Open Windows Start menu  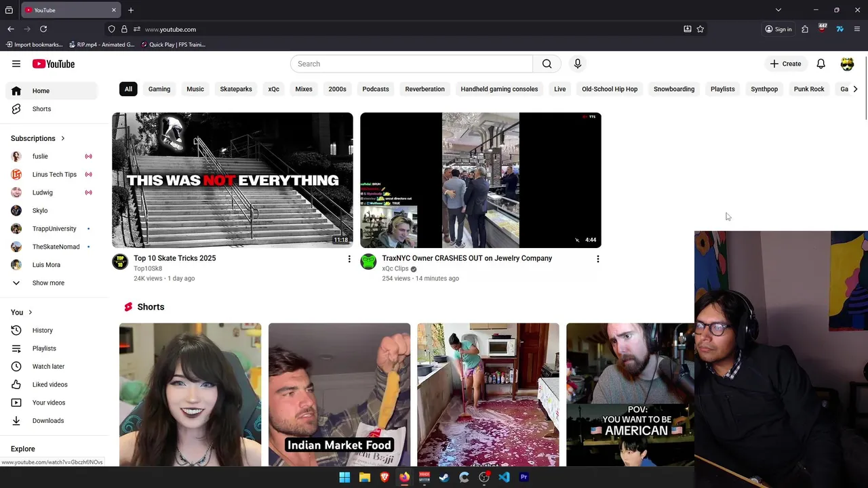point(344,477)
